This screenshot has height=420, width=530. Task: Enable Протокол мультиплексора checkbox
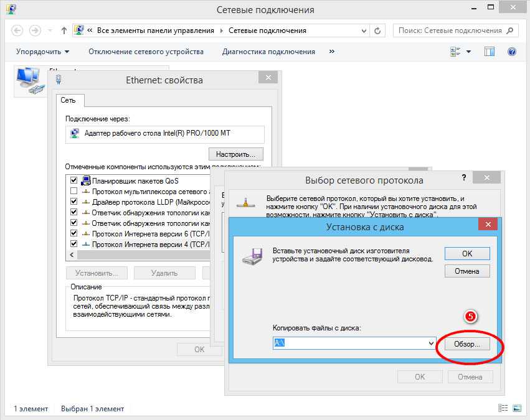(x=74, y=191)
